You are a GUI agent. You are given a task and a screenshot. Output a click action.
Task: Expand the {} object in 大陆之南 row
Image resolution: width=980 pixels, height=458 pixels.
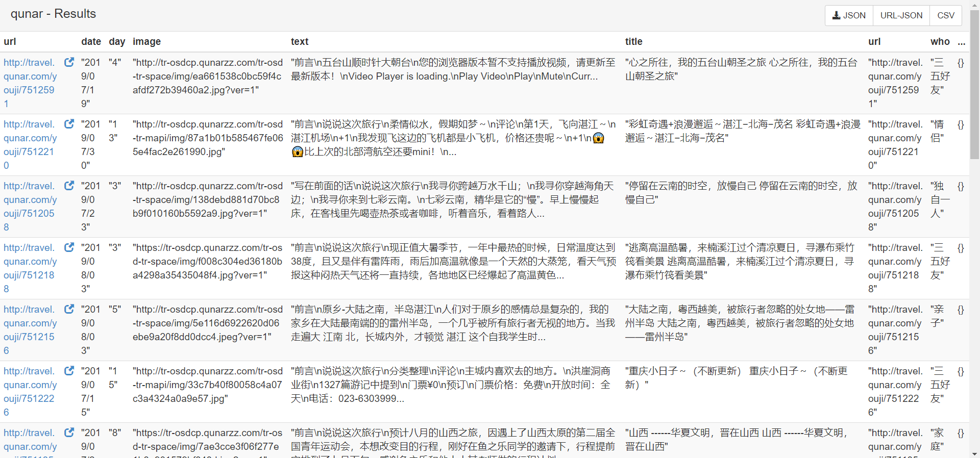click(961, 310)
